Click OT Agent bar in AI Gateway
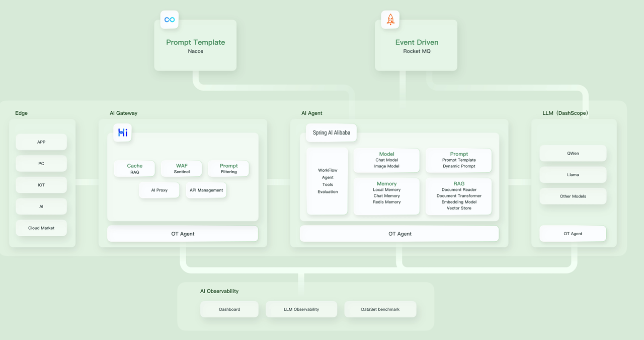The image size is (644, 340). tap(183, 234)
